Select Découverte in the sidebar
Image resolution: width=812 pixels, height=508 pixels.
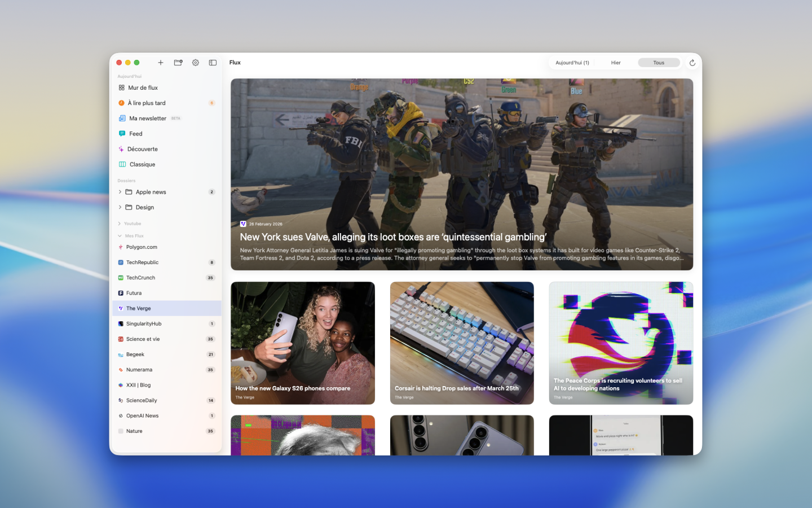click(142, 150)
